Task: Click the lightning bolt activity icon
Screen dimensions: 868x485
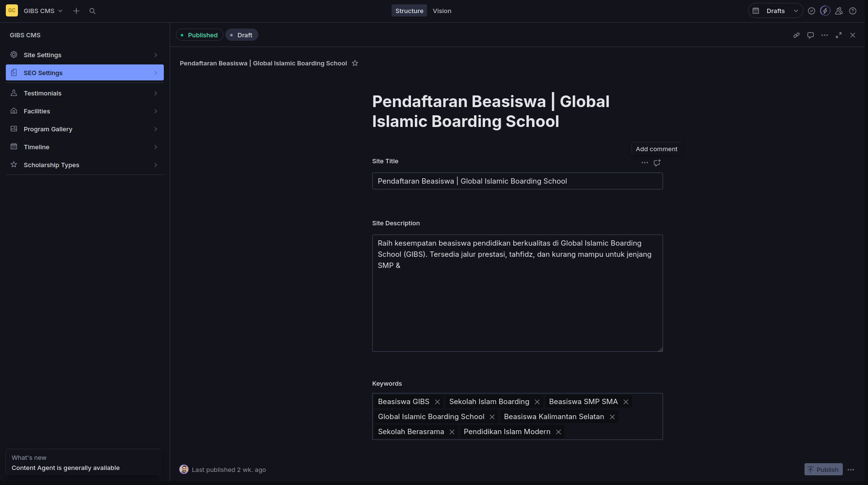Action: pyautogui.click(x=825, y=11)
